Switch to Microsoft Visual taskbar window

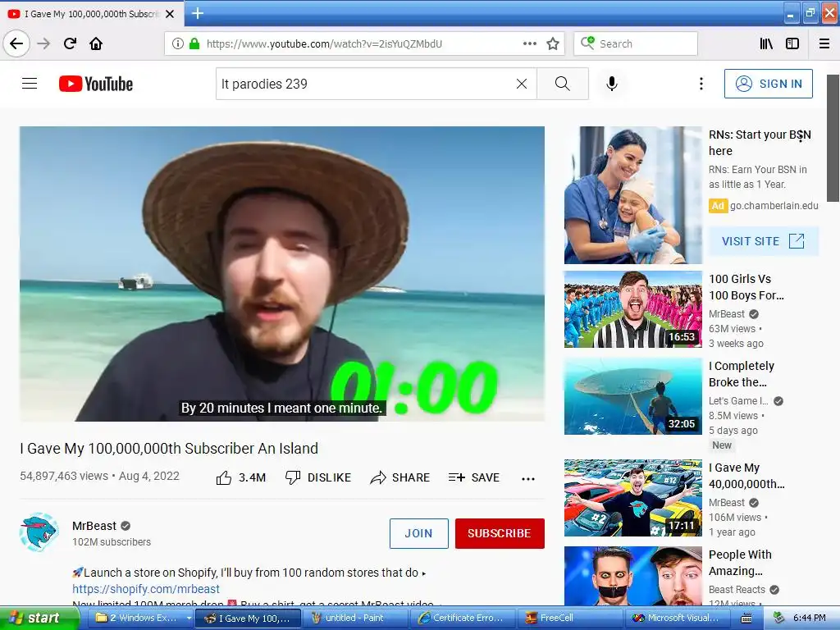tap(676, 619)
